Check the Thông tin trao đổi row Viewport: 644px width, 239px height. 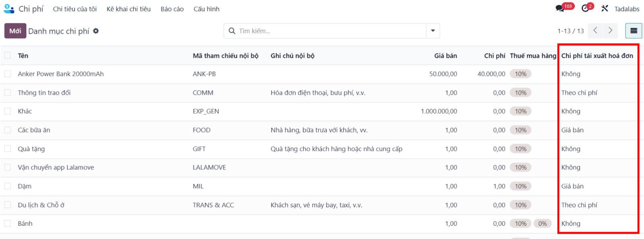click(8, 93)
